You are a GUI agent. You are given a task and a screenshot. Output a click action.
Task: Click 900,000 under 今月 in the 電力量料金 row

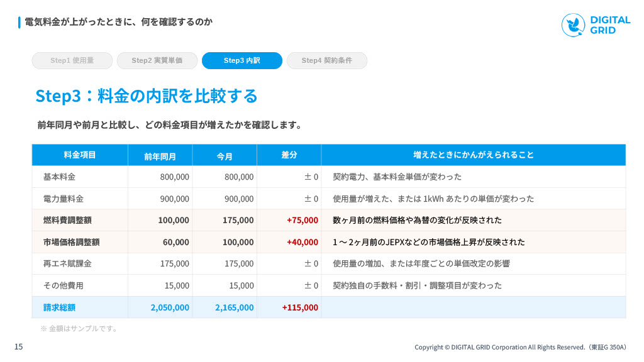[239, 199]
